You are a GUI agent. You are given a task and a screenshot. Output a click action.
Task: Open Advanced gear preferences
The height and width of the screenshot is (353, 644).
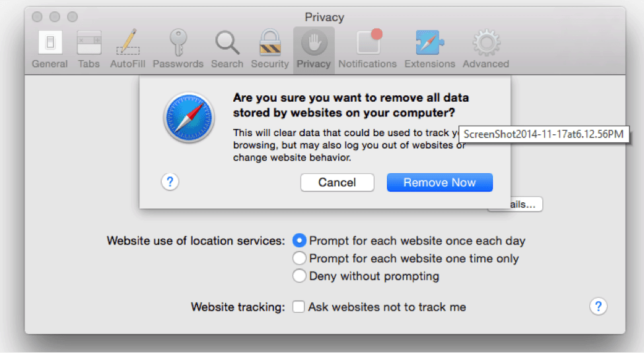[x=486, y=50]
